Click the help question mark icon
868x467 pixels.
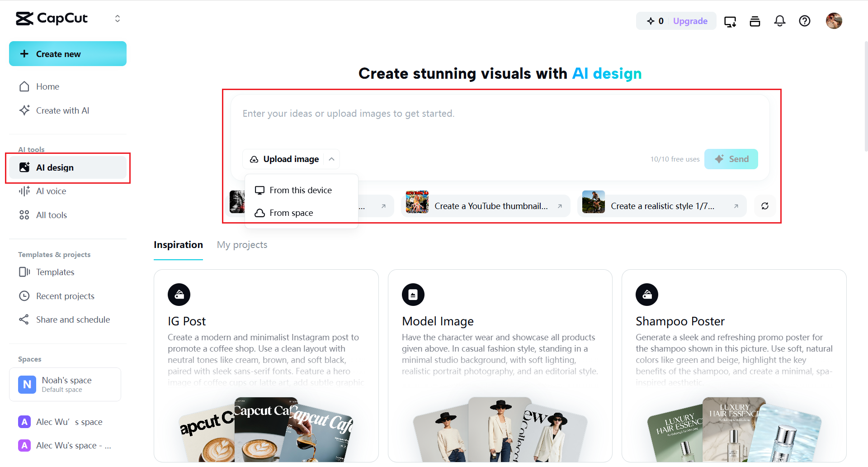[804, 21]
